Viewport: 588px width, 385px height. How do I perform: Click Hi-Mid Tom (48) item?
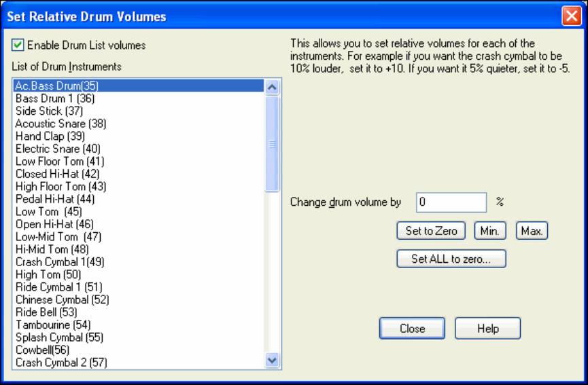click(139, 249)
